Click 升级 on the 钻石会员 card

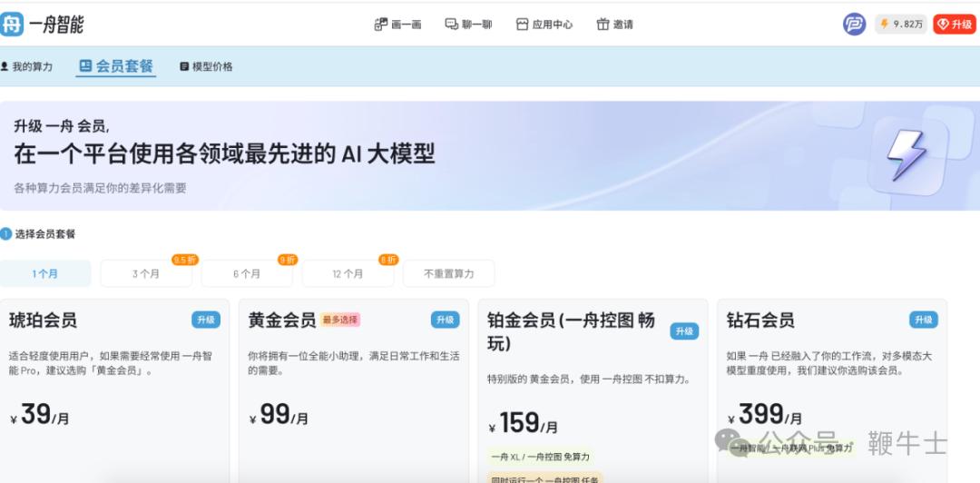pyautogui.click(x=924, y=320)
